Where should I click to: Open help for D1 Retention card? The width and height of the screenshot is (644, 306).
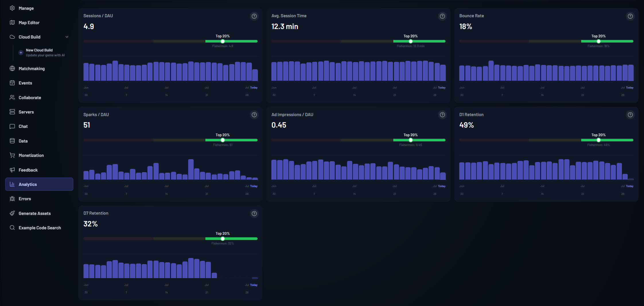point(630,115)
